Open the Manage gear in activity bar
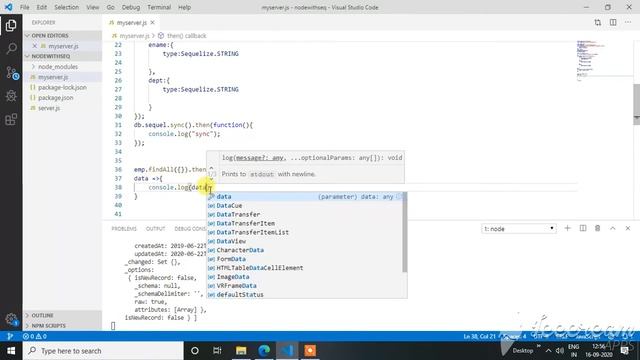 pos(11,319)
